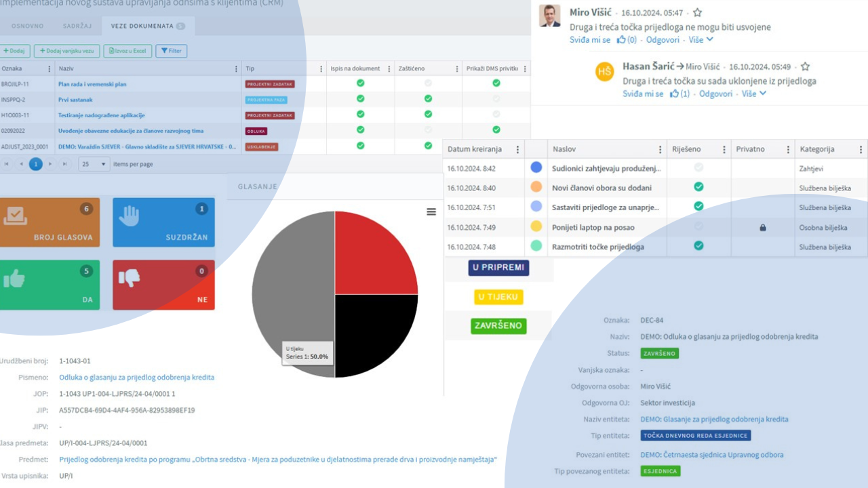The width and height of the screenshot is (868, 488).
Task: Open the Zaštićeno column options menu
Action: pyautogui.click(x=456, y=68)
